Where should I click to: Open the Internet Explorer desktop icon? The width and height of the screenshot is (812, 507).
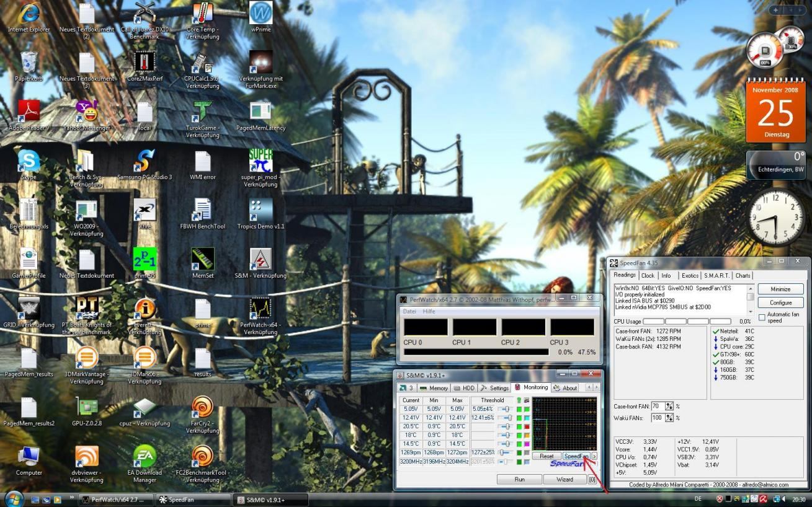tap(29, 18)
